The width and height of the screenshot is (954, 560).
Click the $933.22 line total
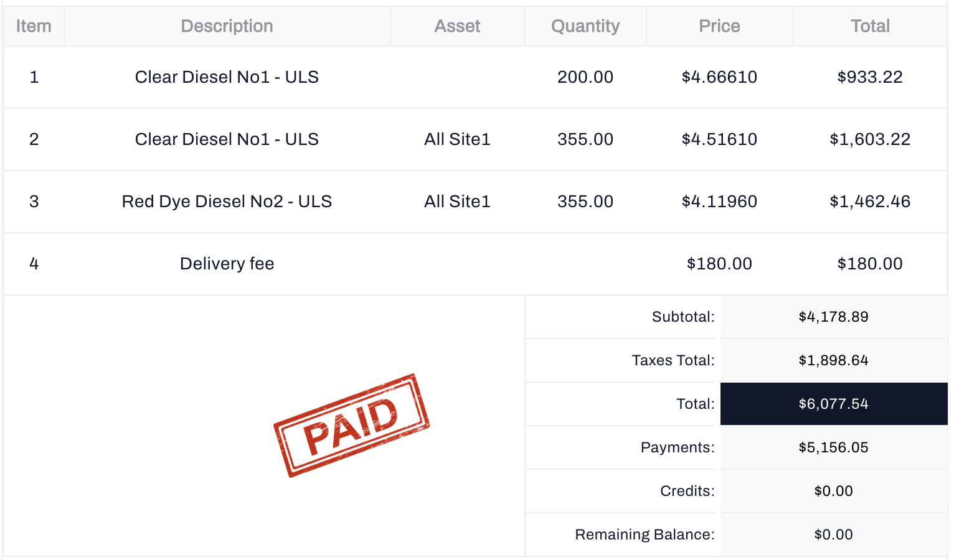point(870,77)
